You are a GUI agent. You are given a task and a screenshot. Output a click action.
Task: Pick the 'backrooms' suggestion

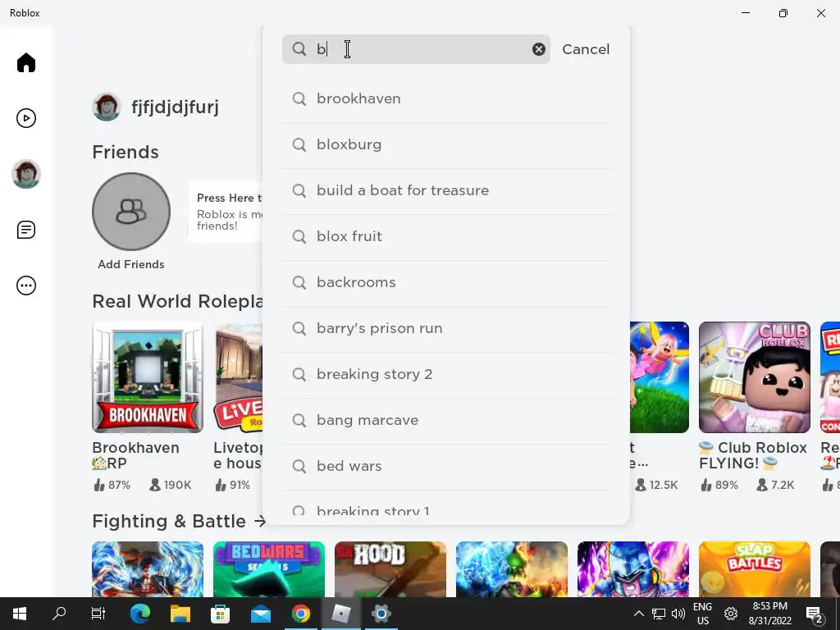(x=446, y=282)
